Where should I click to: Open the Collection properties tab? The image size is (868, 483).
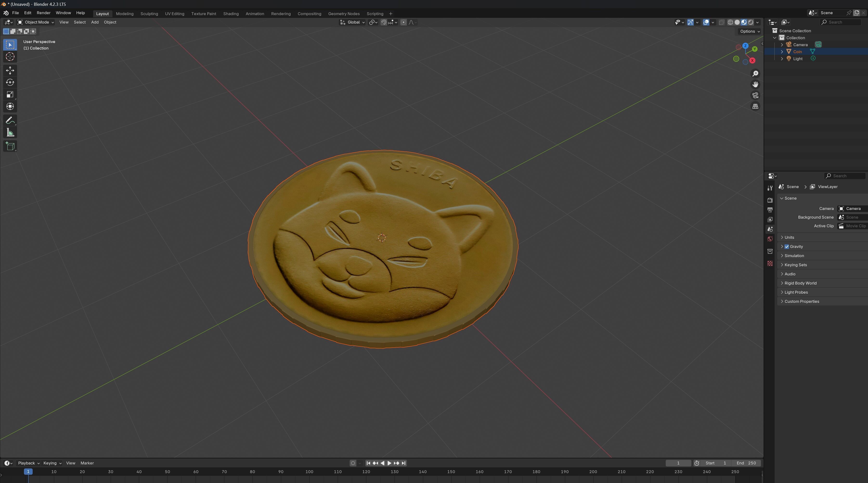click(x=770, y=252)
